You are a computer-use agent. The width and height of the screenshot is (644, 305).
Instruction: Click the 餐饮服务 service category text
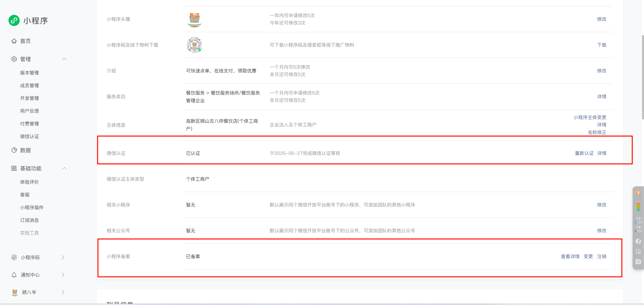pos(223,97)
